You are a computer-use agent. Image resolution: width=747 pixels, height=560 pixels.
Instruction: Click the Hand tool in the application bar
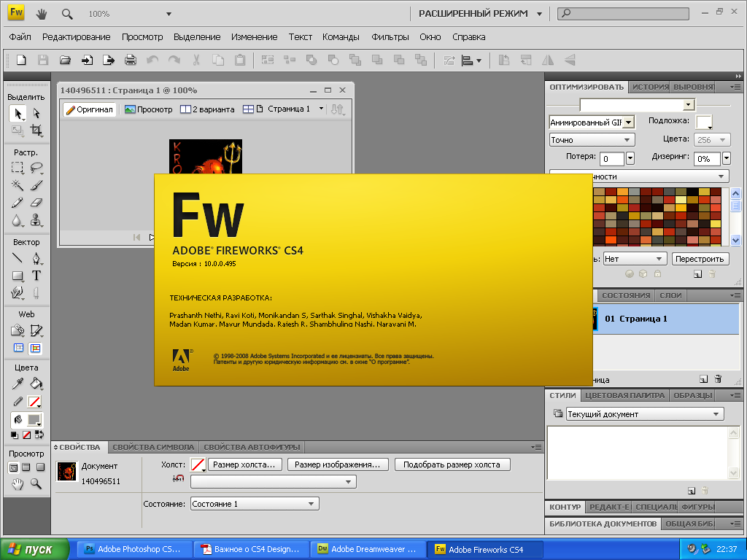click(42, 14)
